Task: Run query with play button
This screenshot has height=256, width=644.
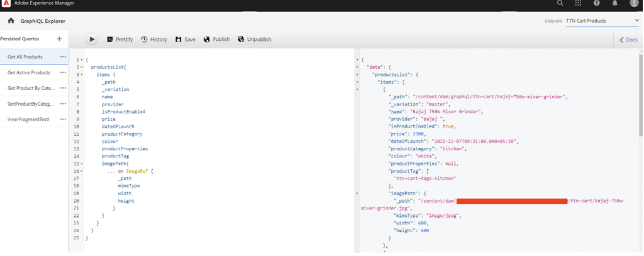Action: pyautogui.click(x=92, y=40)
